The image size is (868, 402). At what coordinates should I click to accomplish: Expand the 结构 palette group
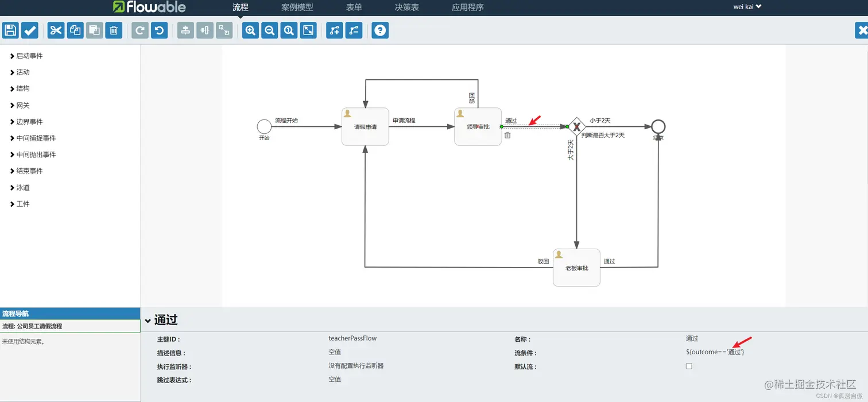point(20,88)
